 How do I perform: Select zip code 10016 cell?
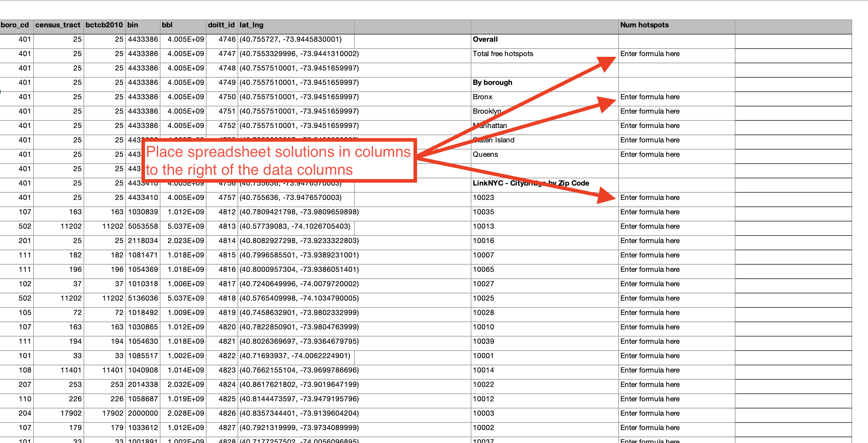545,243
